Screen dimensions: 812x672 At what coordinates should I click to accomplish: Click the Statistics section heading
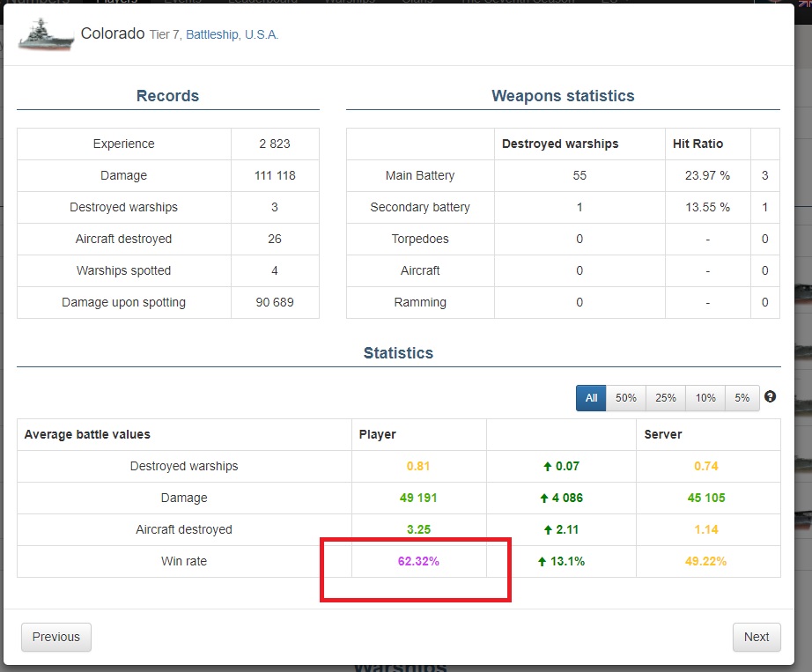tap(398, 353)
